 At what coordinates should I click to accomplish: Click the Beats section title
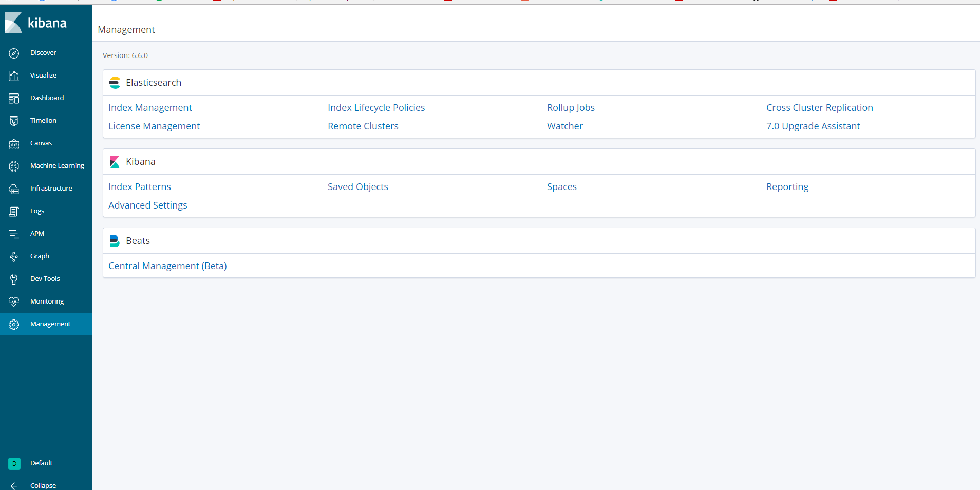point(138,241)
